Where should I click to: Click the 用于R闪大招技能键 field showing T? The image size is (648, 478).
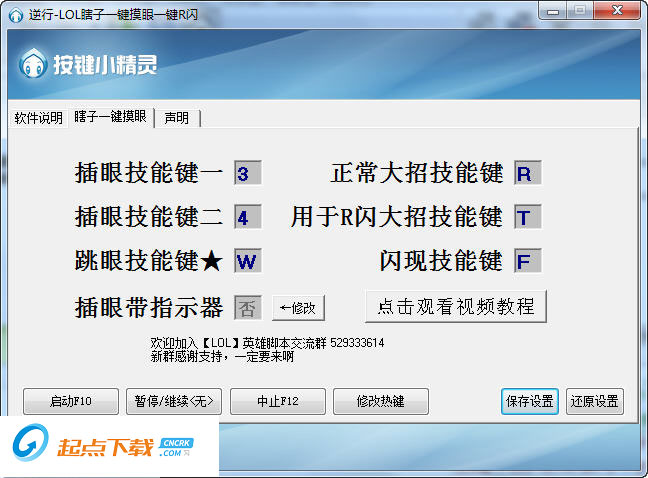528,217
